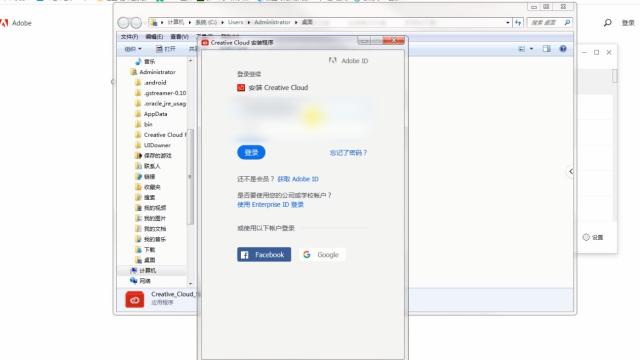
Task: Open the Adobe website search magnifier
Action: pyautogui.click(x=608, y=23)
